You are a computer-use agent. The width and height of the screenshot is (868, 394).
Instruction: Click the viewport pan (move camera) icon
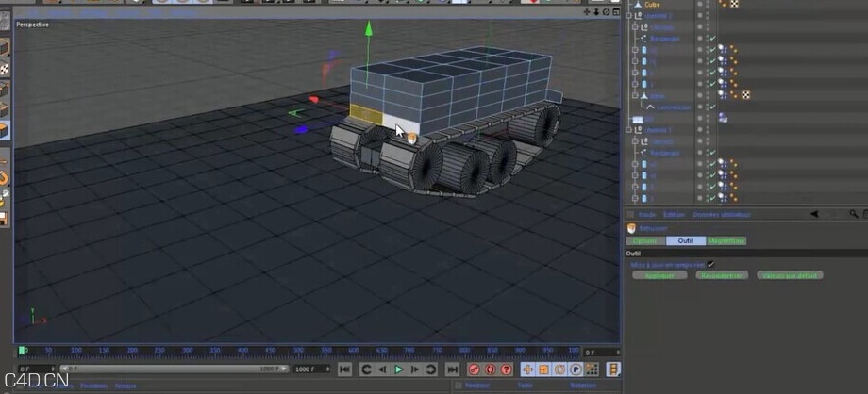587,12
